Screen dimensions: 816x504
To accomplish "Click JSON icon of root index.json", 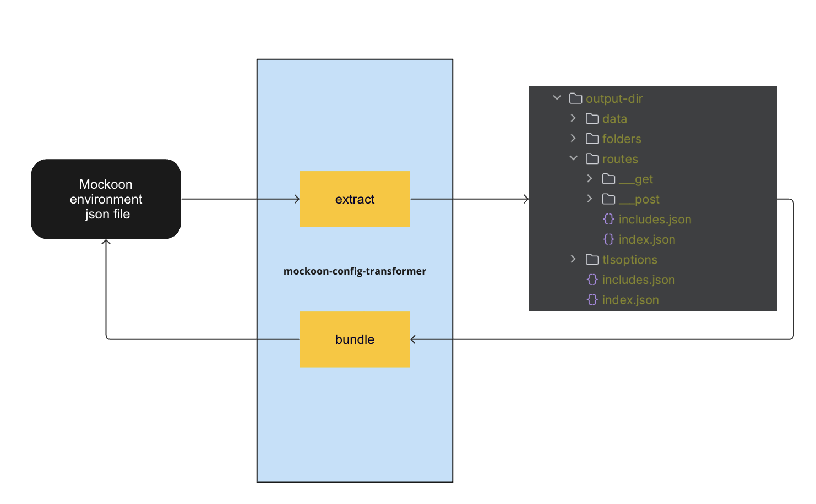I will point(592,300).
